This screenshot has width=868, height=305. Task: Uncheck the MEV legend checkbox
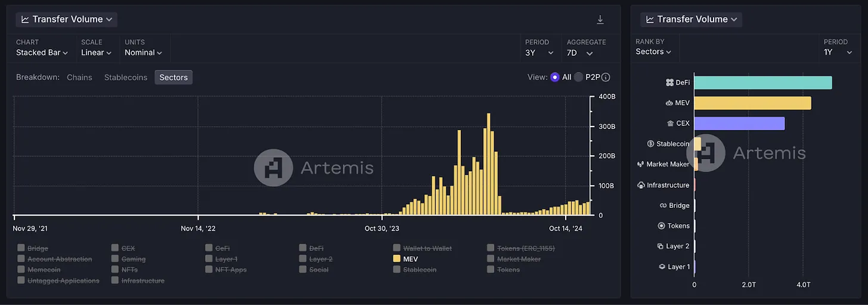pyautogui.click(x=397, y=259)
